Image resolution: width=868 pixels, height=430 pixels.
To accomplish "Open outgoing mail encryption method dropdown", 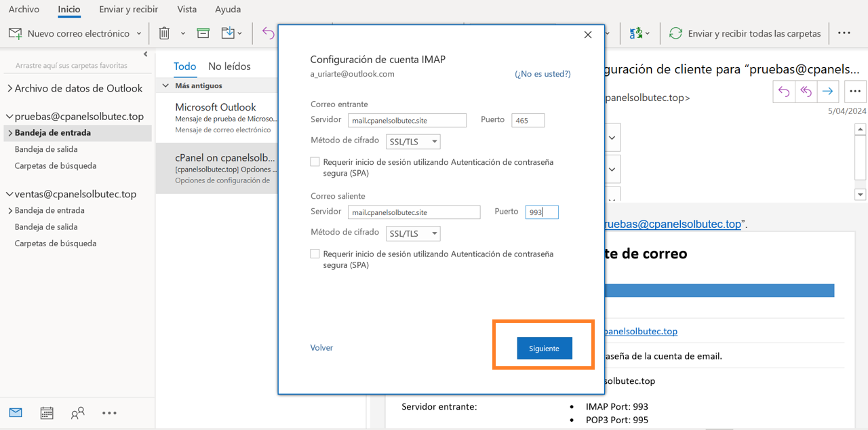I will click(414, 233).
